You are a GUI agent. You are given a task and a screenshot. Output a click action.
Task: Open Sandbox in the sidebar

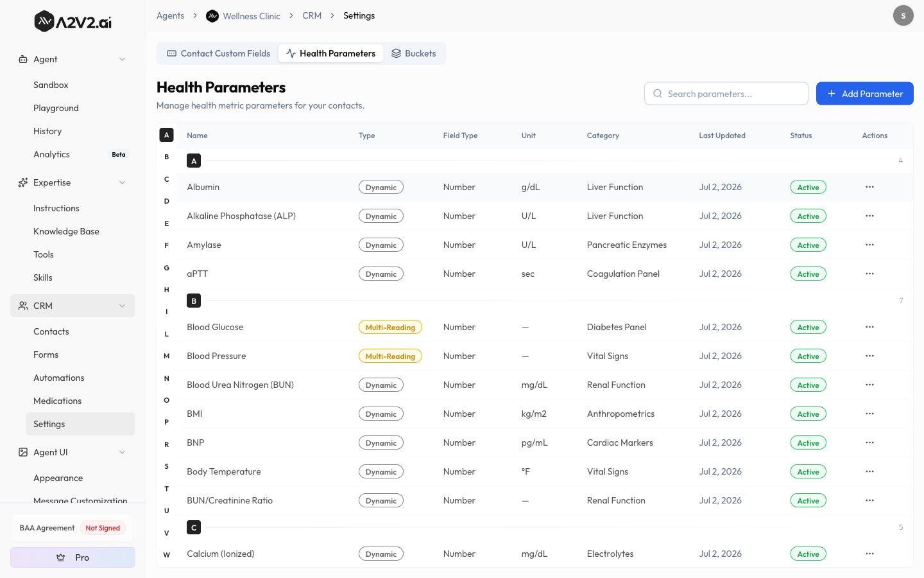point(51,85)
